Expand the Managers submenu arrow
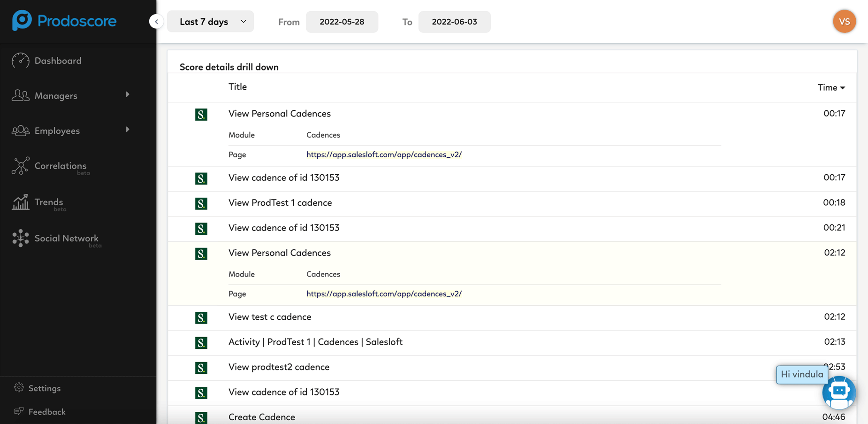Viewport: 868px width, 424px height. pyautogui.click(x=128, y=95)
